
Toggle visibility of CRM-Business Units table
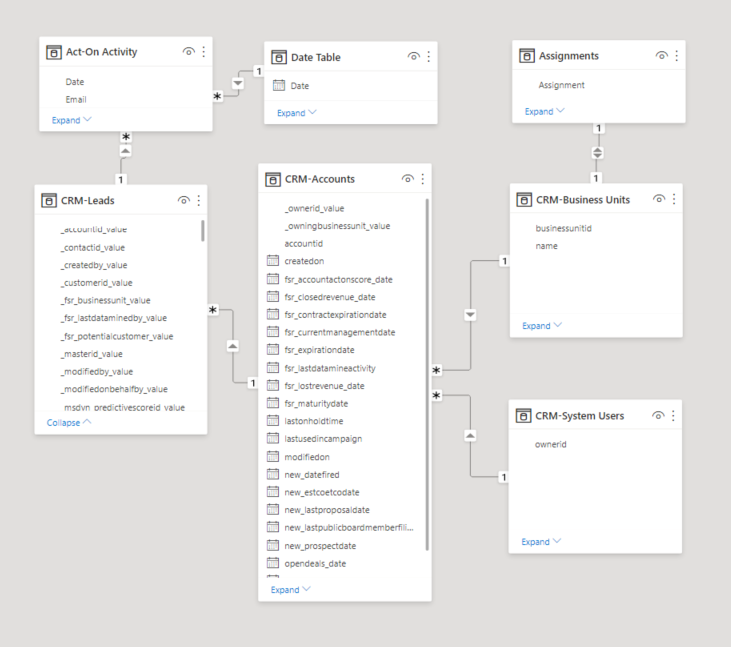click(659, 199)
